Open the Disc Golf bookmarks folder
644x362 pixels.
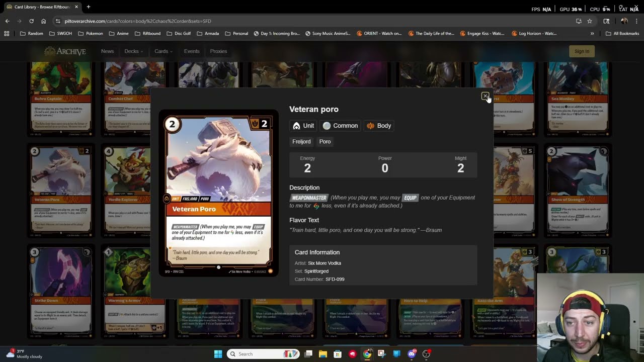pyautogui.click(x=179, y=34)
